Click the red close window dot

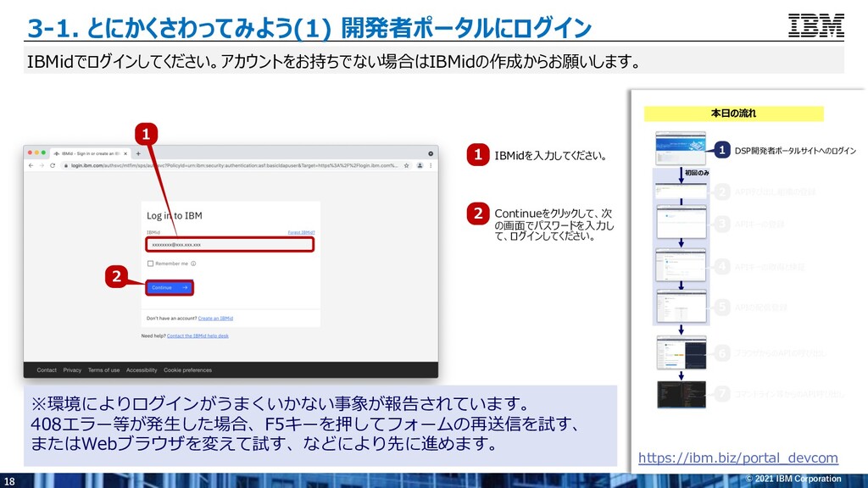click(x=30, y=152)
